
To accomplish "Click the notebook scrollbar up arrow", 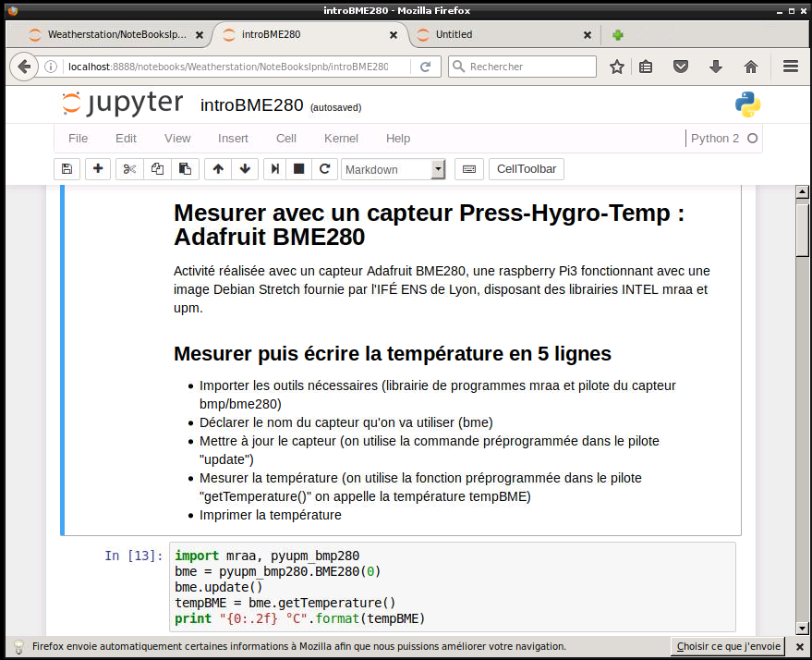I will coord(802,192).
